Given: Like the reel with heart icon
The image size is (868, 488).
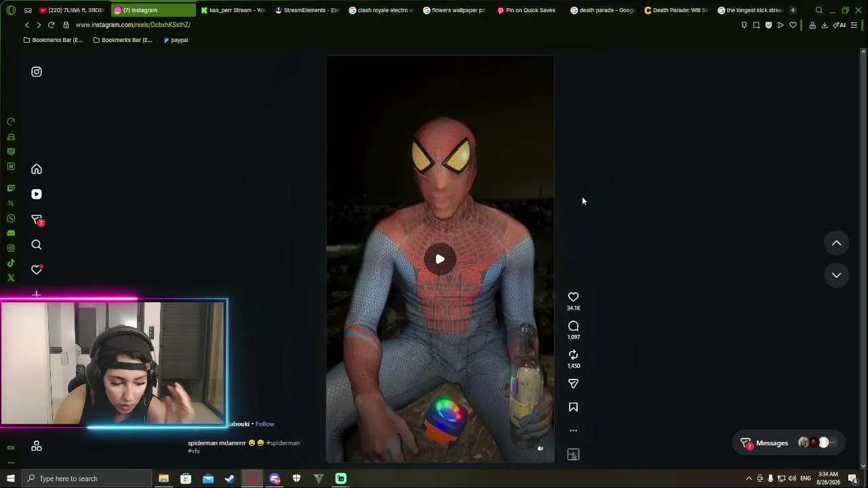Looking at the screenshot, I should point(573,297).
